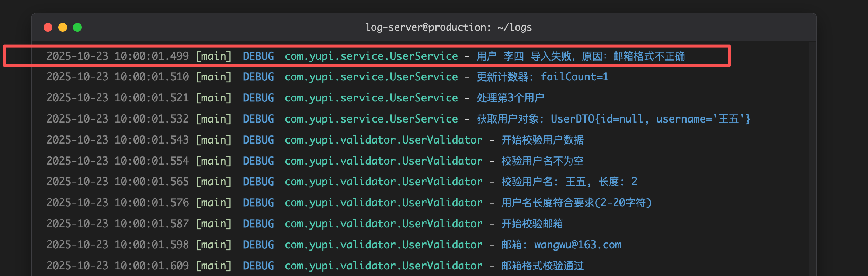Click [main] thread label on 10:00:01.521 line
Viewport: 868px width, 276px height.
click(x=213, y=98)
